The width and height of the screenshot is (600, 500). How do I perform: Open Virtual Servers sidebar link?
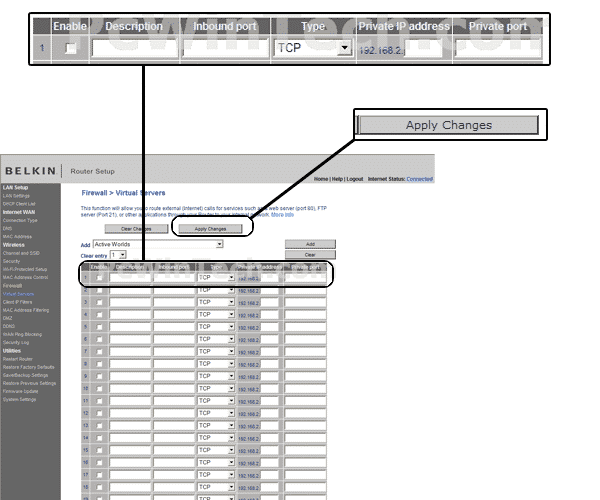coord(18,294)
